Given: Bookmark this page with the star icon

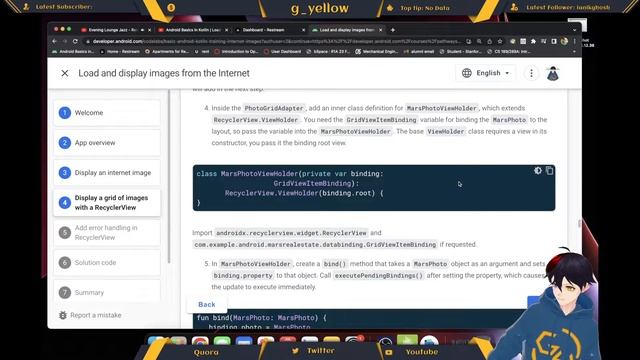Looking at the screenshot, I should tap(500, 41).
